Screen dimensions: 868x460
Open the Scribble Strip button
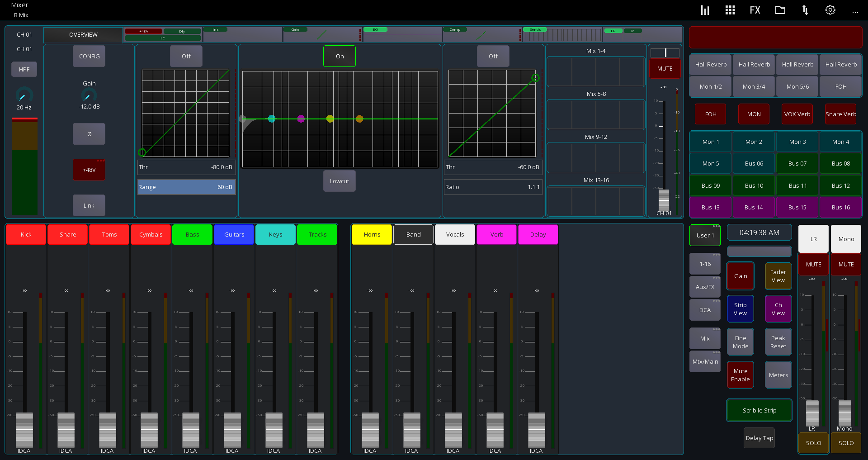[x=759, y=410]
